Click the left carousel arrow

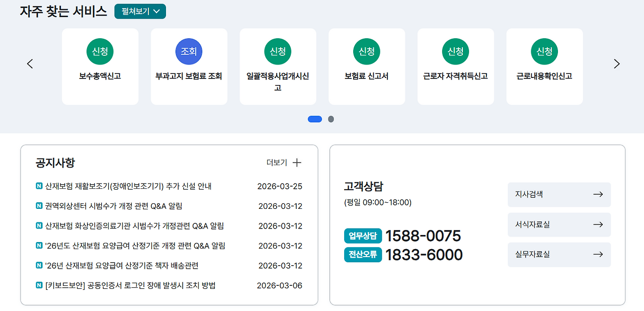pyautogui.click(x=30, y=64)
